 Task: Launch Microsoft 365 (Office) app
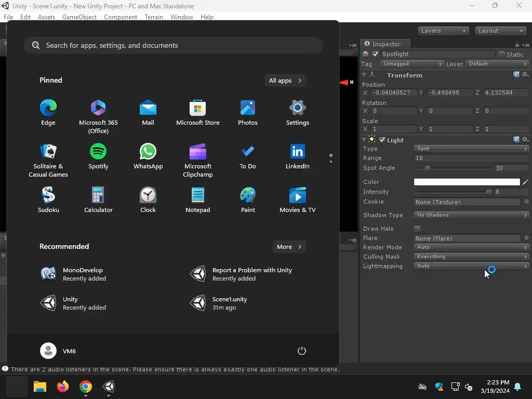tap(98, 117)
